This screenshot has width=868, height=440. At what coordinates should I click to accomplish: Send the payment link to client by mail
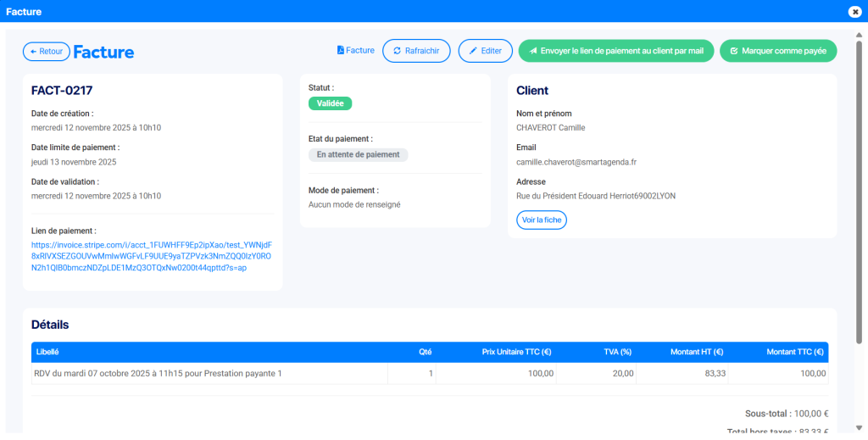coord(616,51)
